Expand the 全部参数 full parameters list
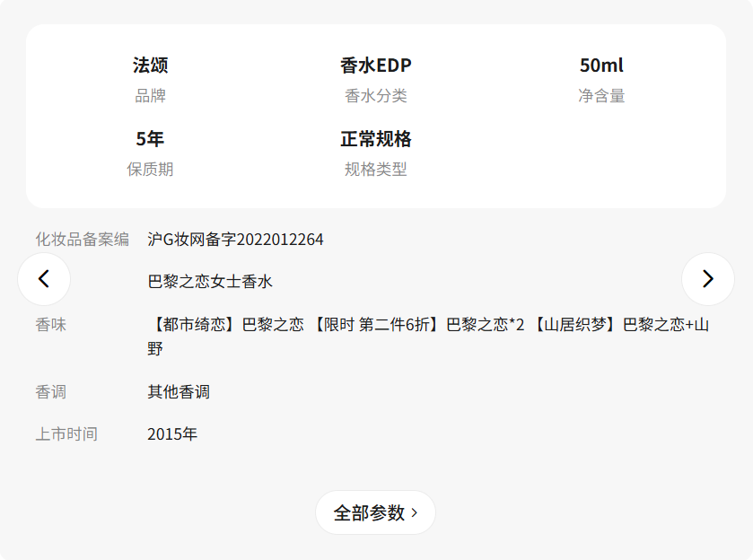The width and height of the screenshot is (753, 560). pyautogui.click(x=375, y=512)
